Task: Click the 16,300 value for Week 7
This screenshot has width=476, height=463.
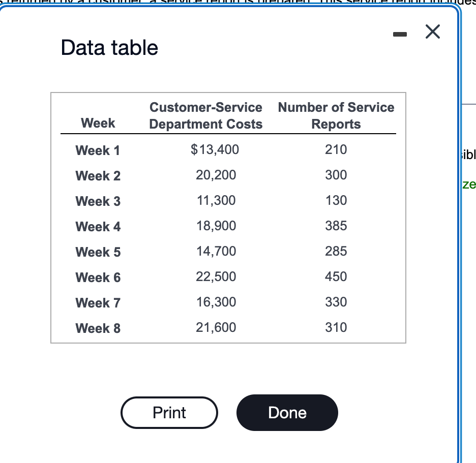Action: tap(216, 302)
